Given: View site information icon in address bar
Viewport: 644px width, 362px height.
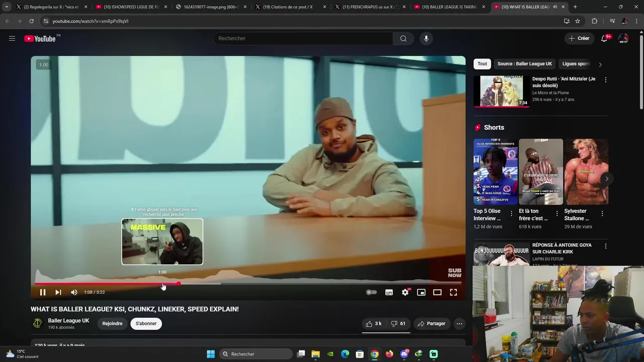Looking at the screenshot, I should (46, 21).
